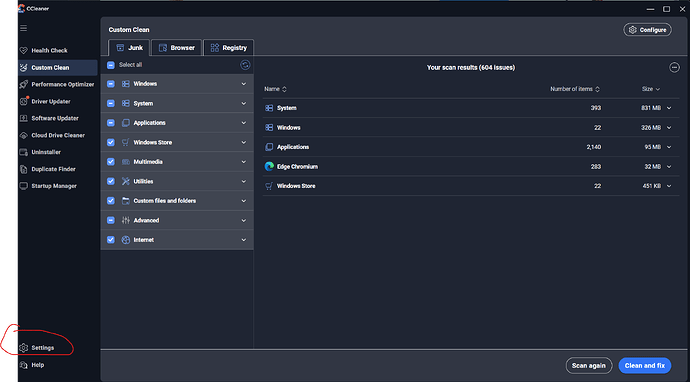This screenshot has height=382, width=690.
Task: Switch to the Browser tab
Action: (x=176, y=48)
